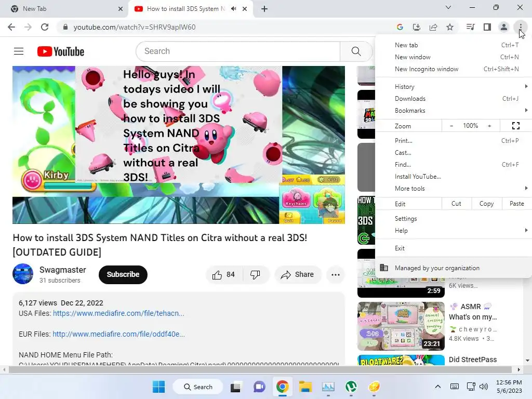
Task: Like the video with thumbs up
Action: point(224,274)
